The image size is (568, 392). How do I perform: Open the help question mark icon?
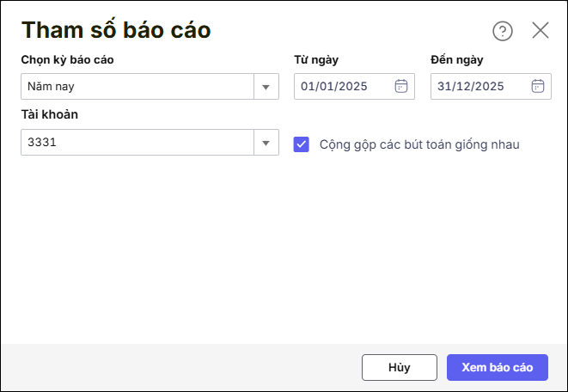pos(502,31)
